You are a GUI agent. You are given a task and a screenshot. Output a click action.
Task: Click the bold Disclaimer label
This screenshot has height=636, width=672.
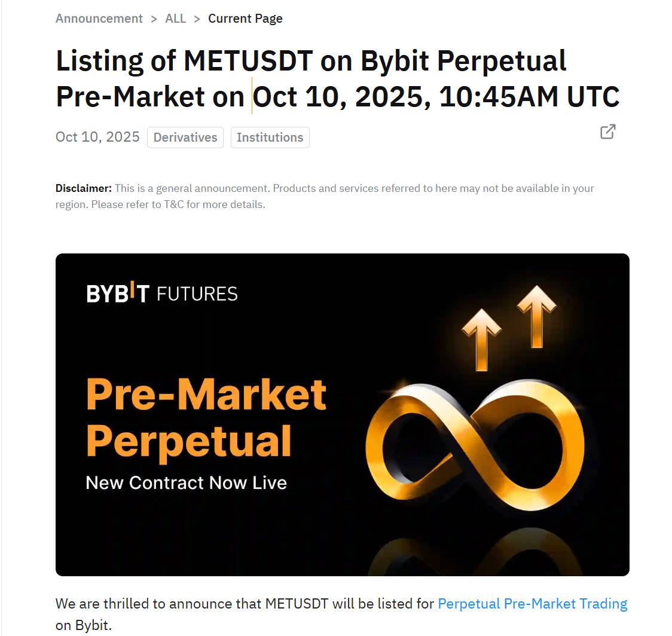click(x=84, y=188)
